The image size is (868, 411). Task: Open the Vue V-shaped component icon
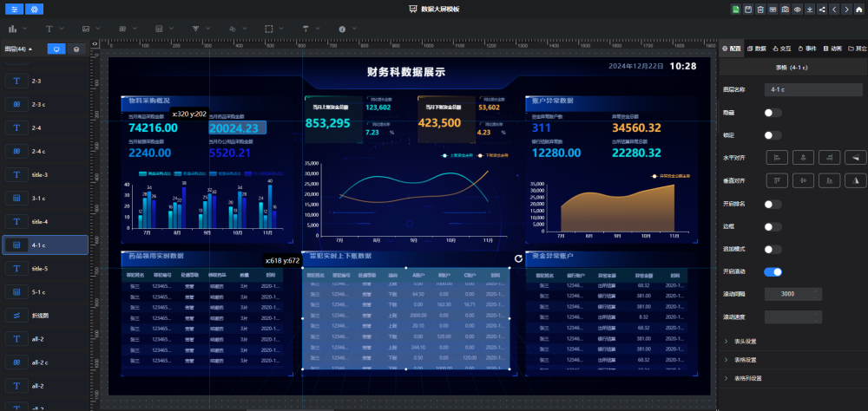[x=195, y=29]
